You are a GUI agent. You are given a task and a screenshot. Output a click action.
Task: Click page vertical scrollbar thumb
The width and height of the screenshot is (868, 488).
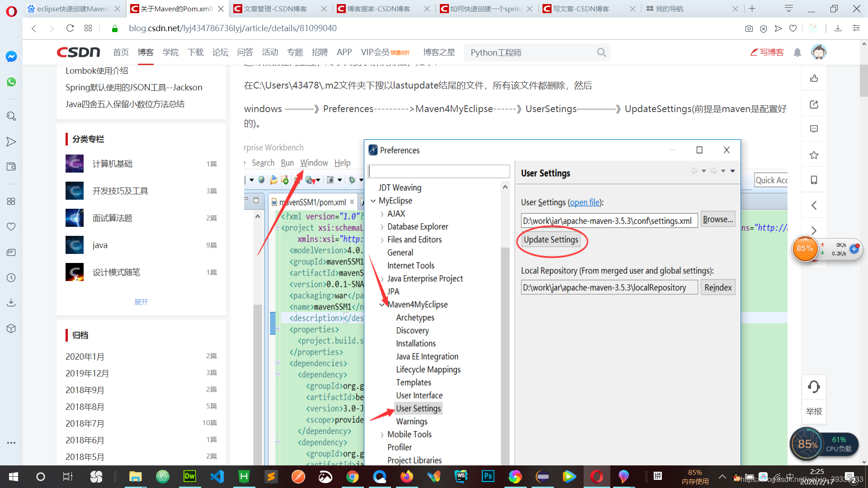tap(863, 80)
